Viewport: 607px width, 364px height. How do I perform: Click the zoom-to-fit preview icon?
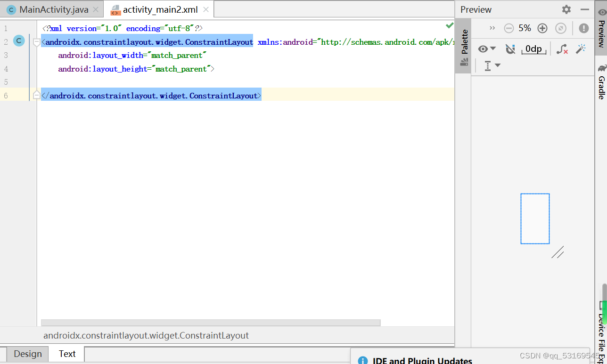coord(561,28)
